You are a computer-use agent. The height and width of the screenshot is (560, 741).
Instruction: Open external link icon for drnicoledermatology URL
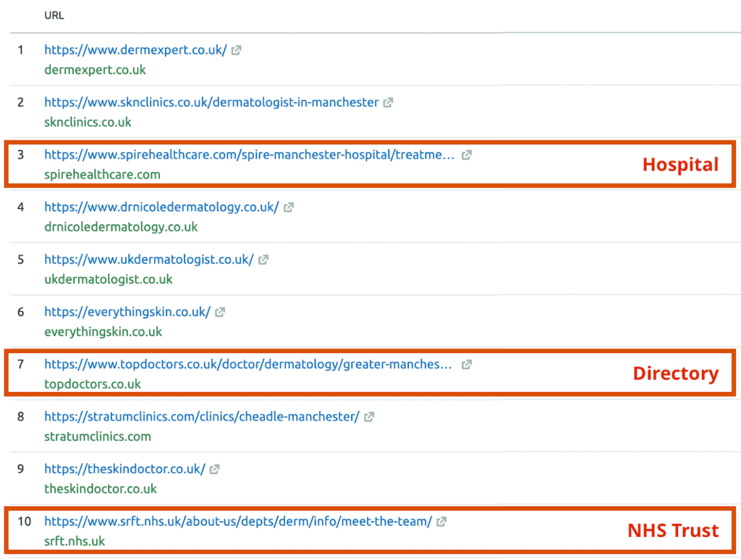[288, 208]
